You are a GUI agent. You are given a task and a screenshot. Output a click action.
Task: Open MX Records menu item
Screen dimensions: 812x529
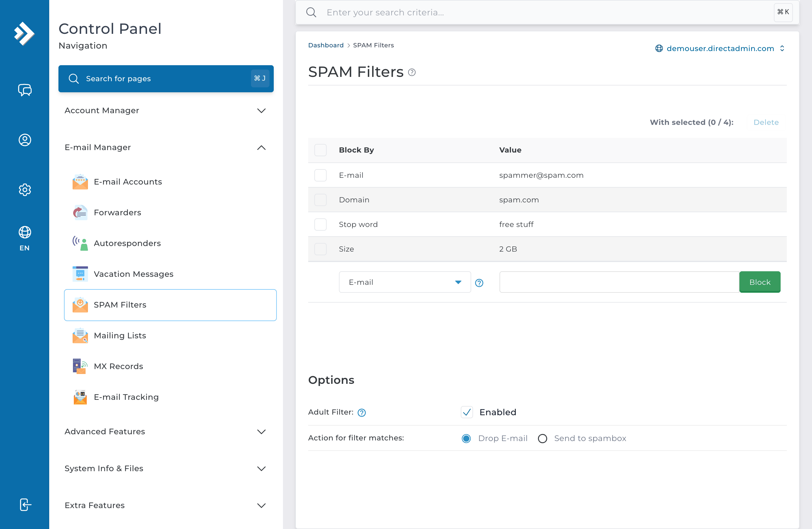click(170, 366)
